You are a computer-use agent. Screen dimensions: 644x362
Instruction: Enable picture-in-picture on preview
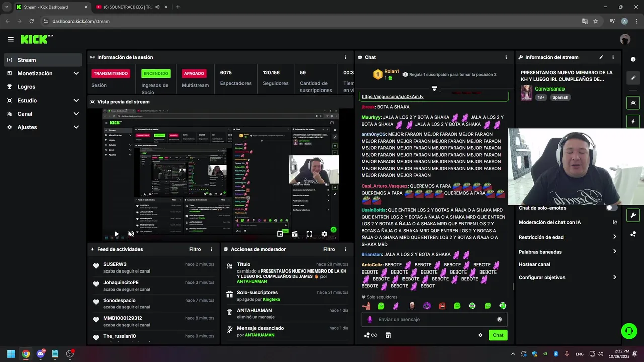pyautogui.click(x=280, y=234)
